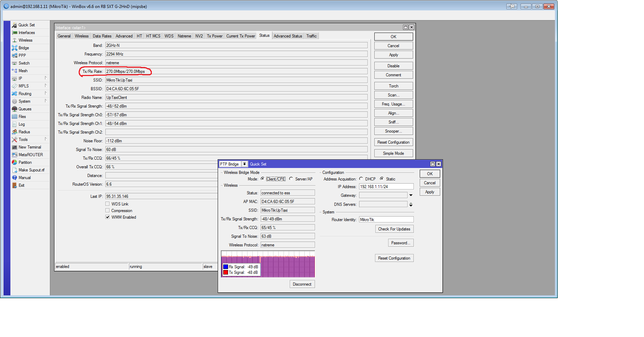The height and width of the screenshot is (337, 644).
Task: Open Files via the folder icon
Action: (x=15, y=117)
